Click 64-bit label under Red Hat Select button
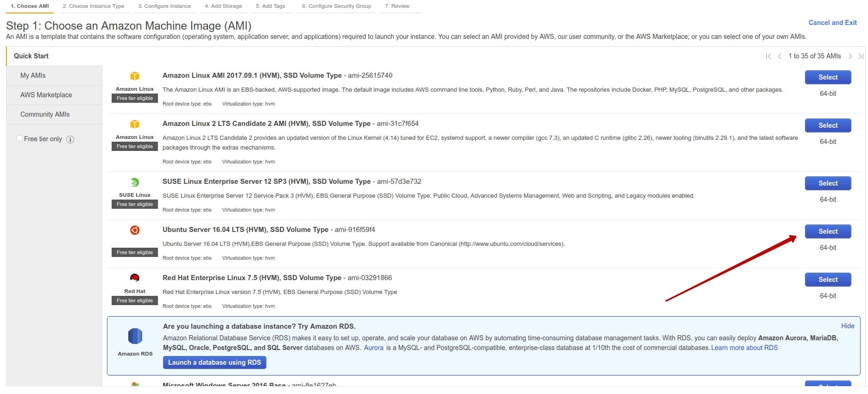 828,296
